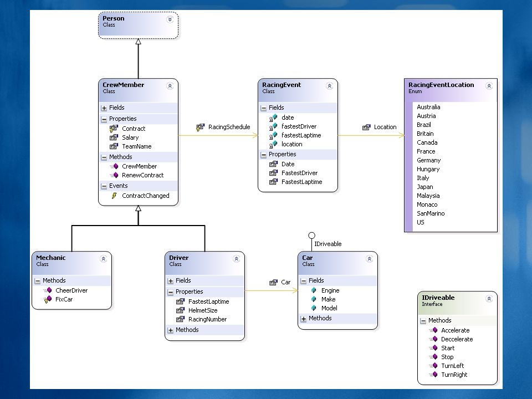Expand the Fields section in Driver
Image resolution: width=532 pixels, height=399 pixels.
pos(170,282)
